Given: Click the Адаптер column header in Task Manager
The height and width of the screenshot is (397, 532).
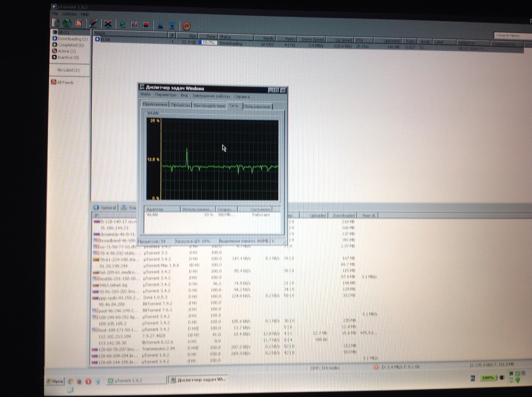Looking at the screenshot, I should coord(163,209).
